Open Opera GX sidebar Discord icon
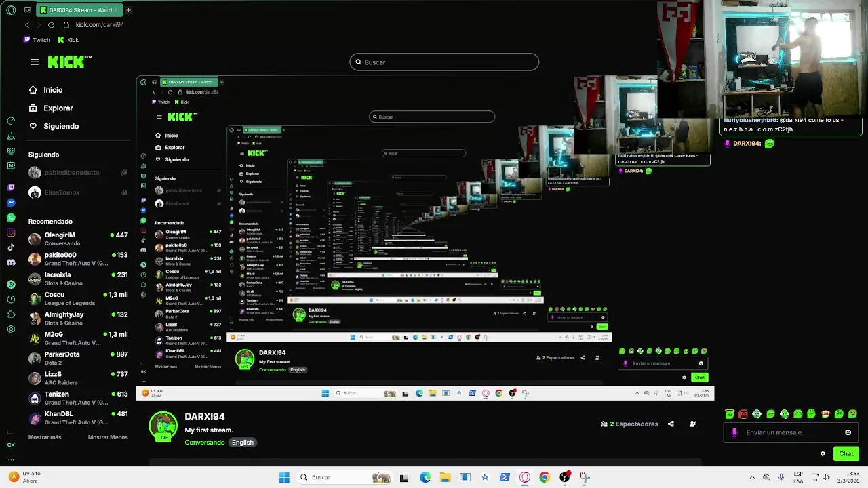868x488 pixels. click(x=11, y=262)
